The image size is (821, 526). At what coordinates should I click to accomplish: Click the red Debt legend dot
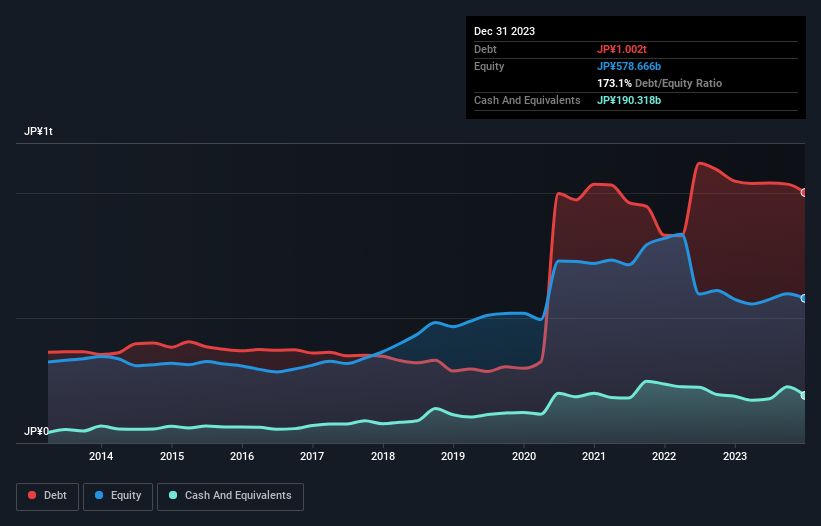click(x=32, y=495)
